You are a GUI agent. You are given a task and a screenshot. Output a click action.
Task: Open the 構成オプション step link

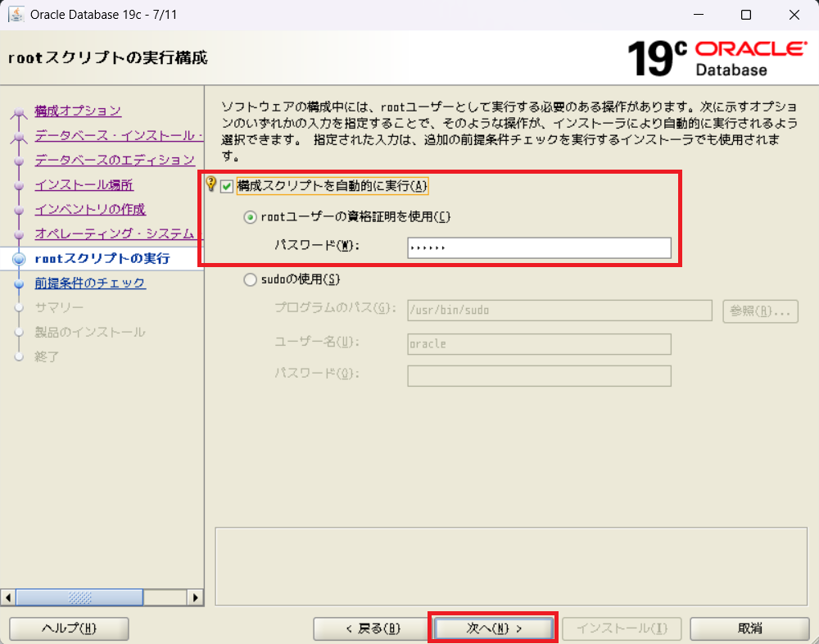pyautogui.click(x=78, y=111)
